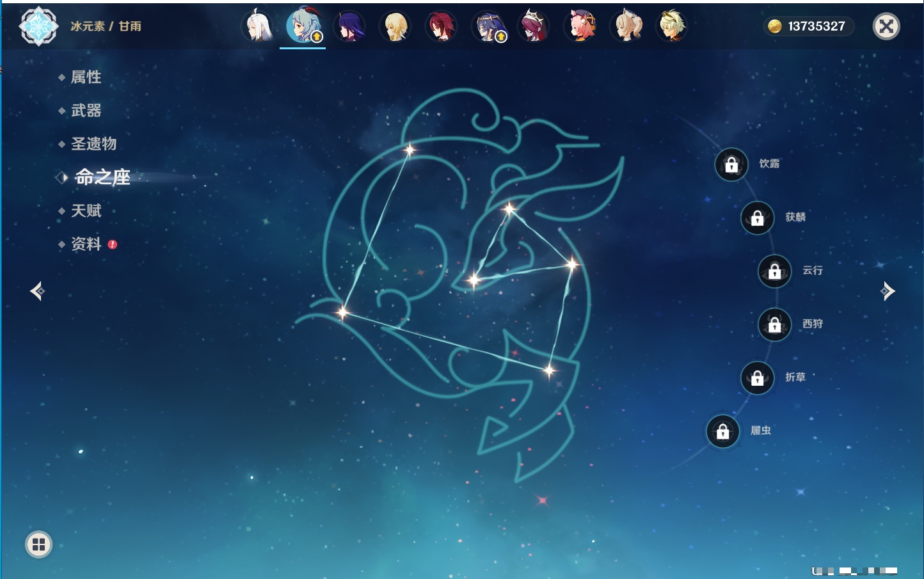This screenshot has height=579, width=924.
Task: Go to next character with right arrow
Action: pyautogui.click(x=887, y=291)
